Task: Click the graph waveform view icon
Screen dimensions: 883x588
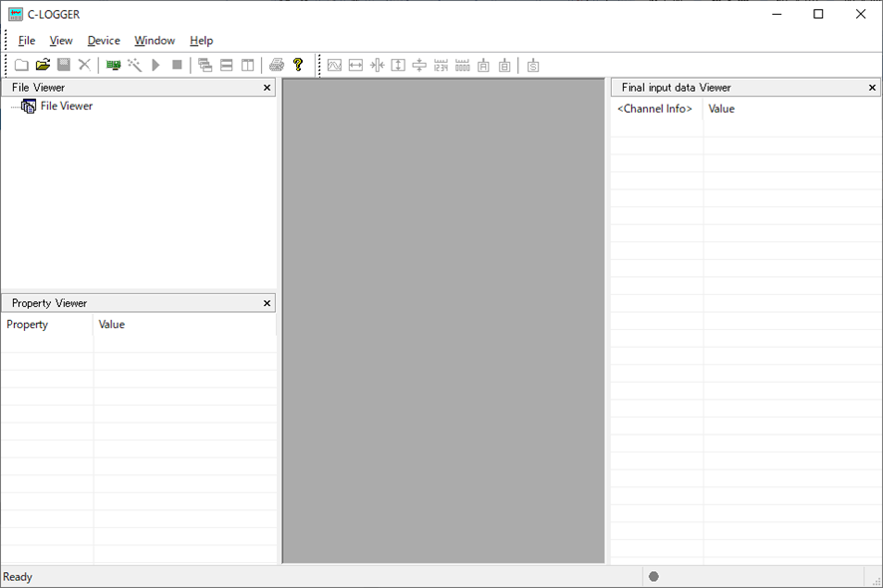Action: (335, 65)
